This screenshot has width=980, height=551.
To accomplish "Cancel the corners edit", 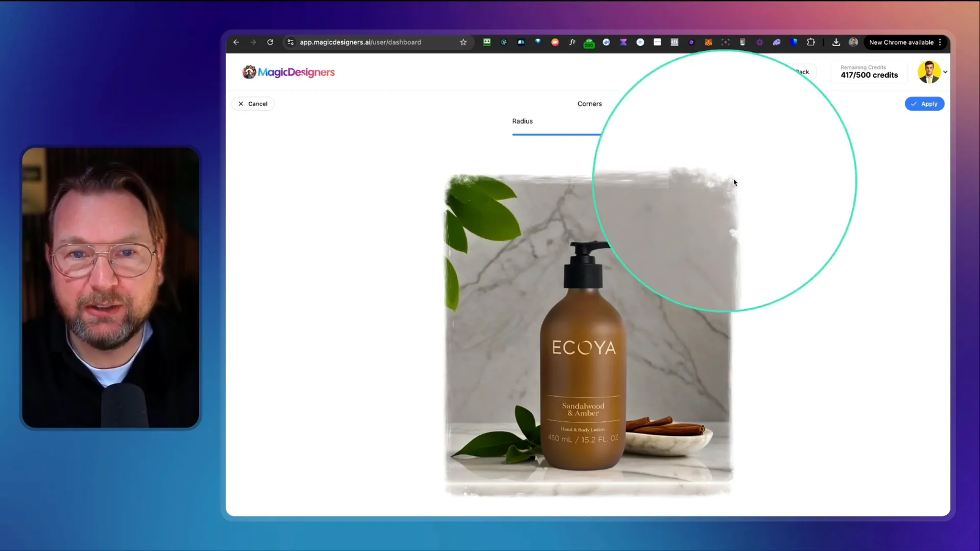I will (253, 104).
